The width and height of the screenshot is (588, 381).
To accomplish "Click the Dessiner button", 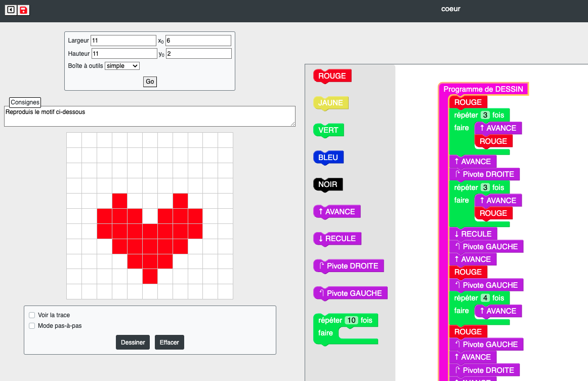I will pyautogui.click(x=133, y=342).
